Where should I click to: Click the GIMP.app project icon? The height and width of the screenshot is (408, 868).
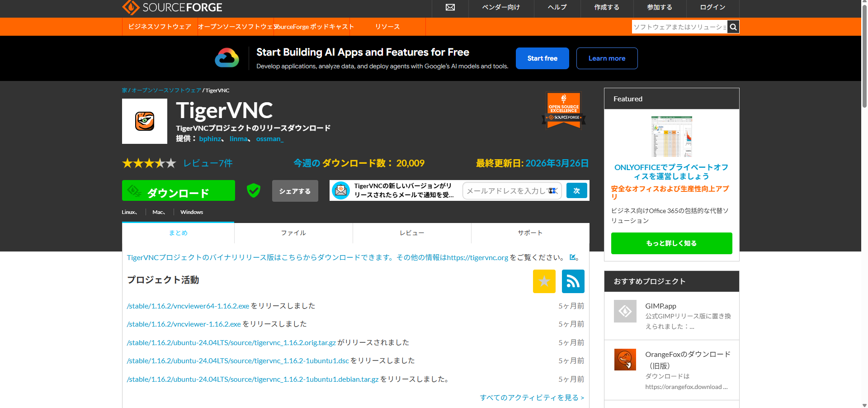coord(625,311)
